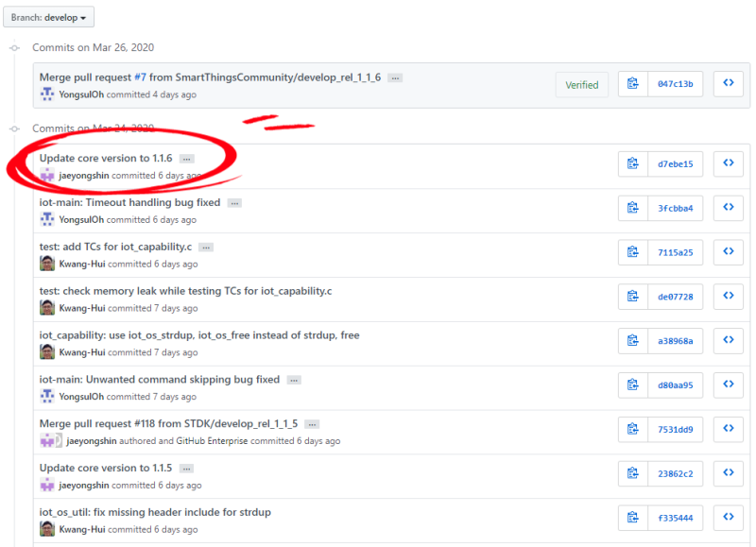Click jaeyongshin avatar on 1.1.5 commit
The image size is (756, 547).
pyautogui.click(x=46, y=486)
